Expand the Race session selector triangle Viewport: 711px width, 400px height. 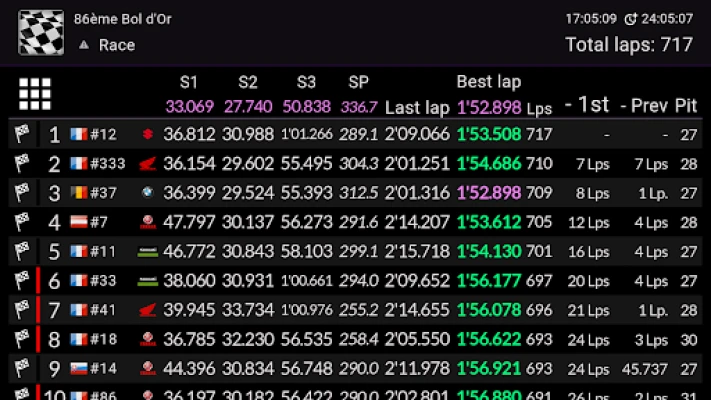pos(83,45)
